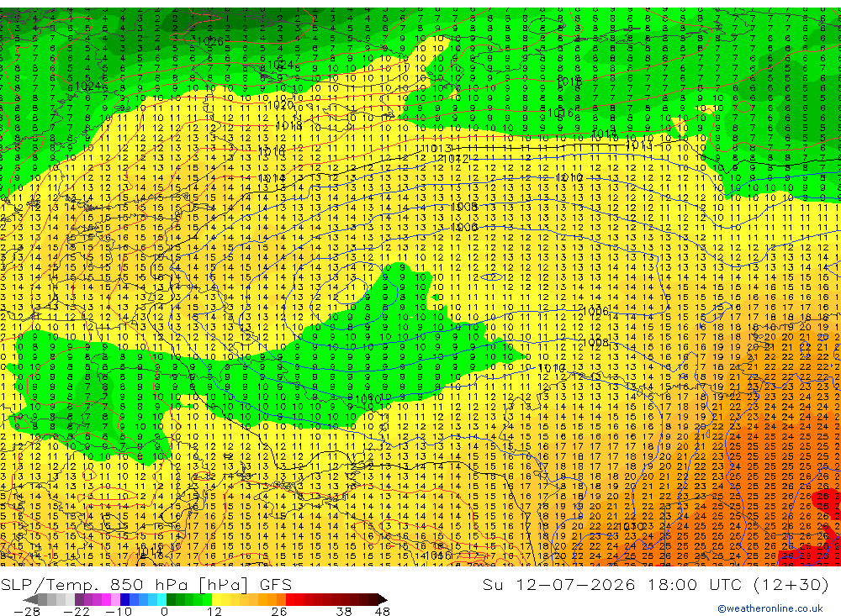Open the ©weatheronline.co.uk credit link
Image resolution: width=841 pixels, height=616 pixels.
point(770,608)
